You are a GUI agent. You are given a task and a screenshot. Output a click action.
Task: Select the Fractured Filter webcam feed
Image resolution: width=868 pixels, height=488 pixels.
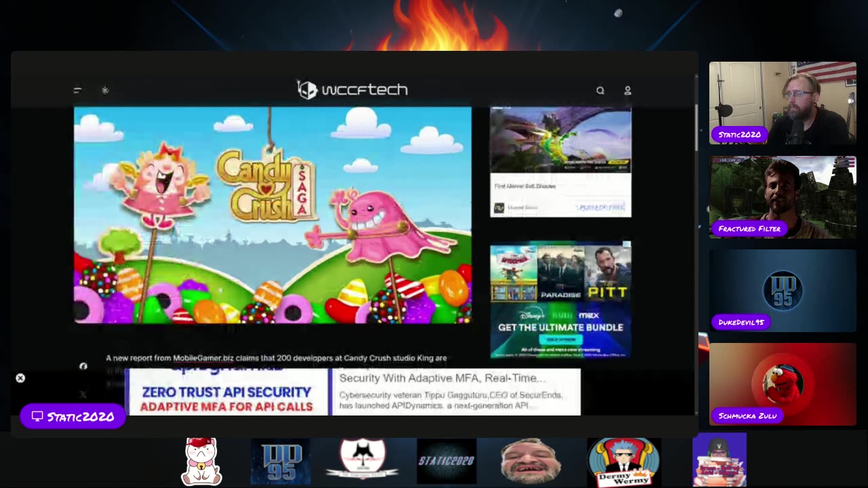[x=783, y=197]
